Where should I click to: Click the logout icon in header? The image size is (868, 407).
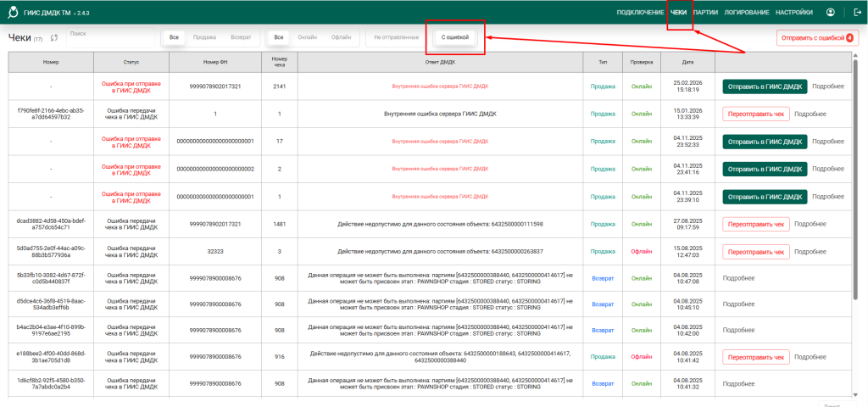coord(856,13)
